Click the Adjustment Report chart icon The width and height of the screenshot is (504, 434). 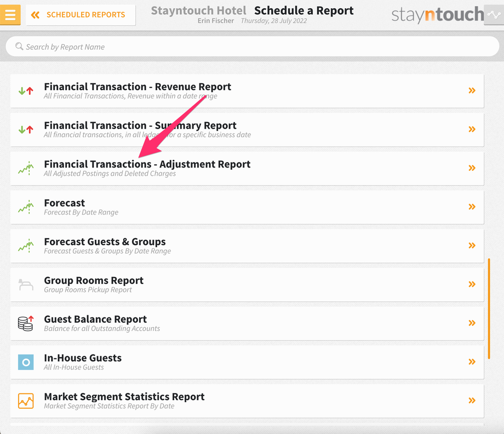(26, 168)
